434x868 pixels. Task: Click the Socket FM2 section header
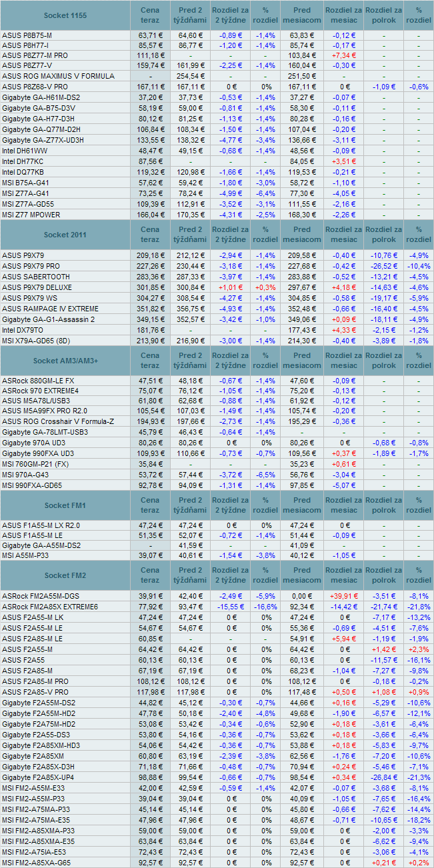(65, 575)
